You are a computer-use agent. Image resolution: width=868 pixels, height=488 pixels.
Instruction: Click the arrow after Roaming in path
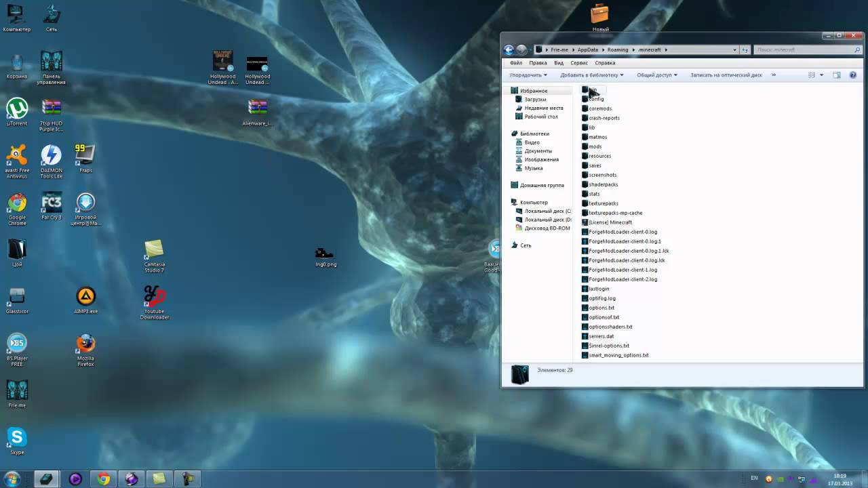633,49
